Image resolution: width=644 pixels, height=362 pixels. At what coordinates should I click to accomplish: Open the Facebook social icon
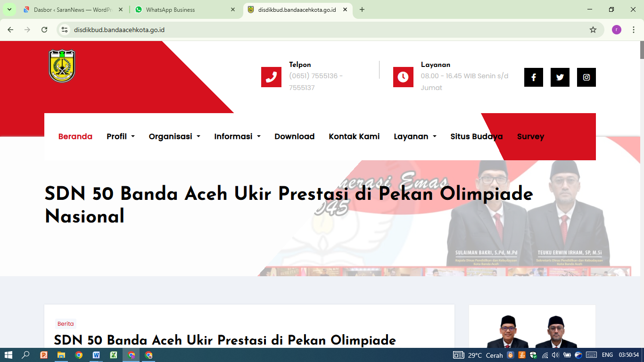click(533, 77)
